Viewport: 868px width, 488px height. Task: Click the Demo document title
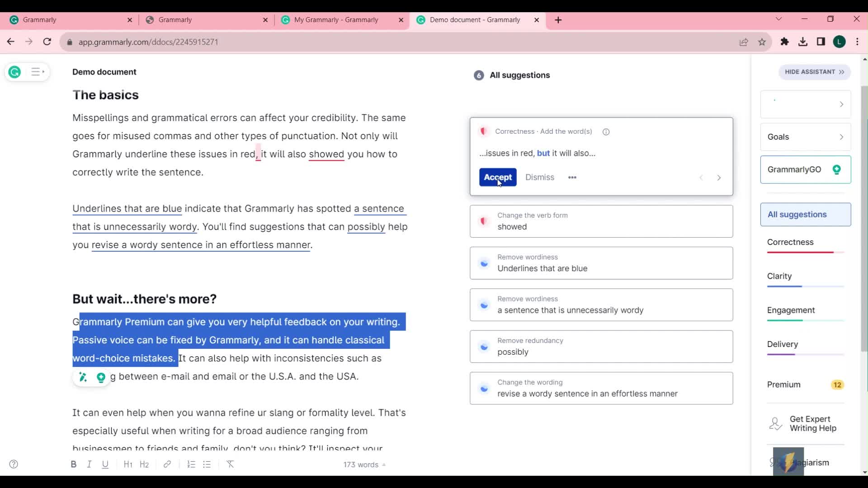[104, 72]
